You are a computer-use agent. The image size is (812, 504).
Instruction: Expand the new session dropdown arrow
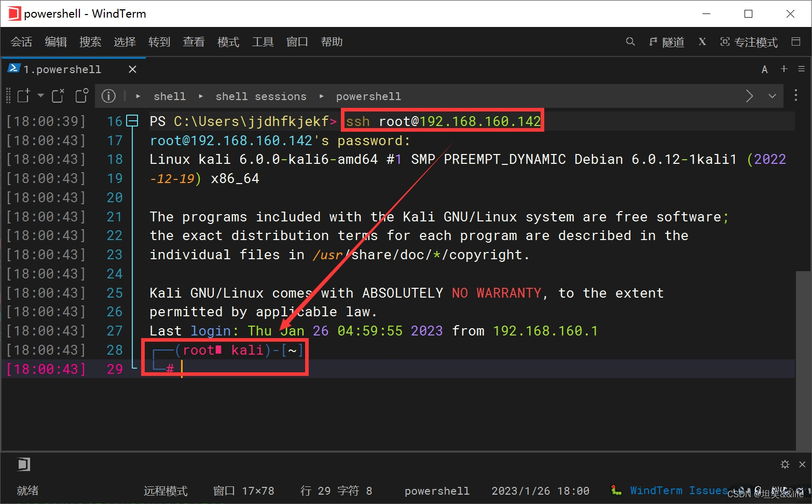click(40, 96)
